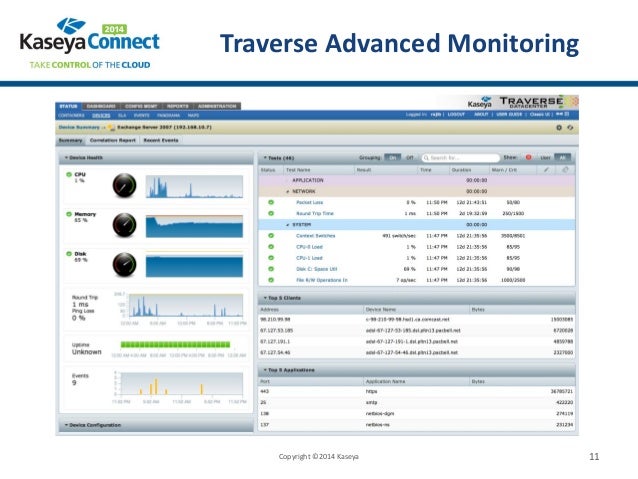Open the Correlation Report tab
Screen dimensions: 638x479
coord(113,140)
